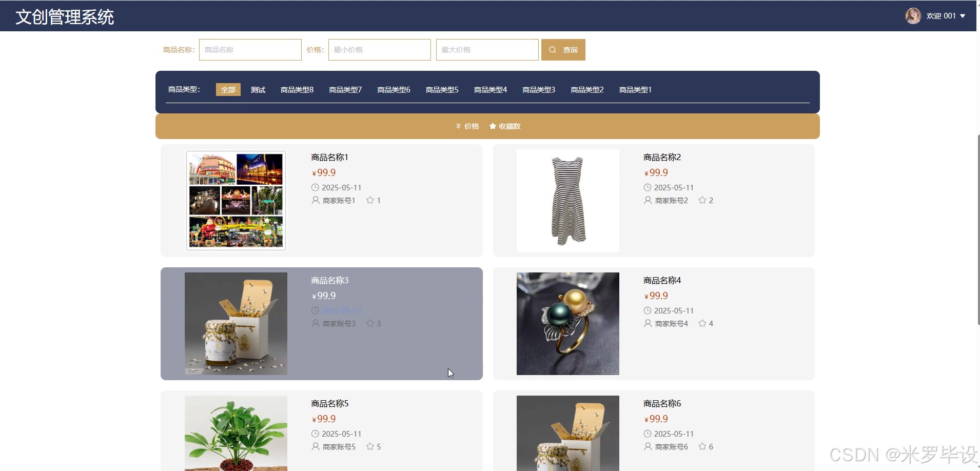Click the clock icon on 商品名称5
Screen dimensions: 980x471
(316, 434)
